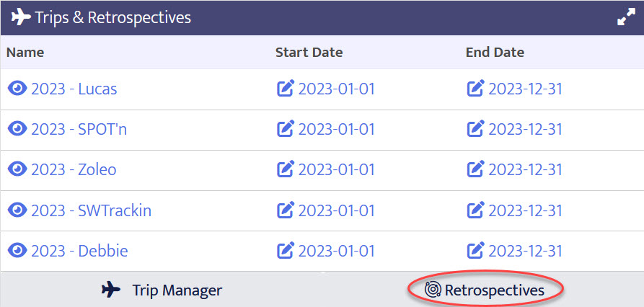This screenshot has height=307, width=644.
Task: Open the 2023 - Zoleo trip link
Action: click(x=74, y=169)
